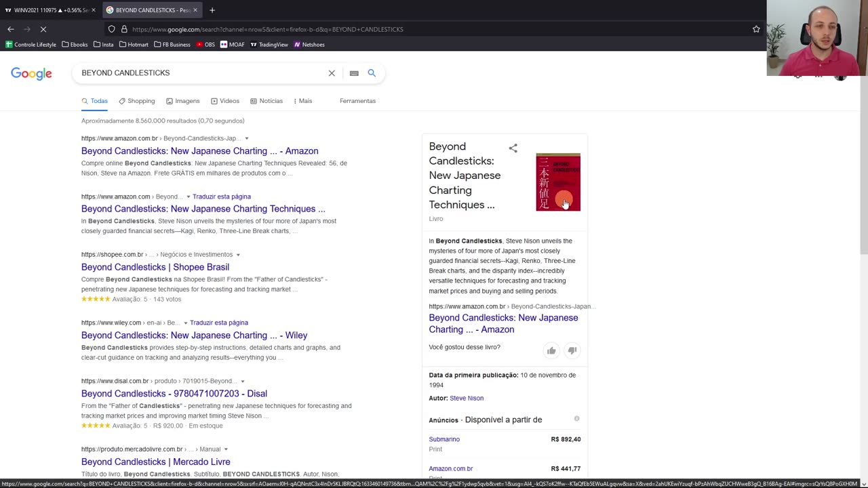Open Beyond Candlesticks New Japanese Charting Techniques link
The image size is (868, 488).
203,209
